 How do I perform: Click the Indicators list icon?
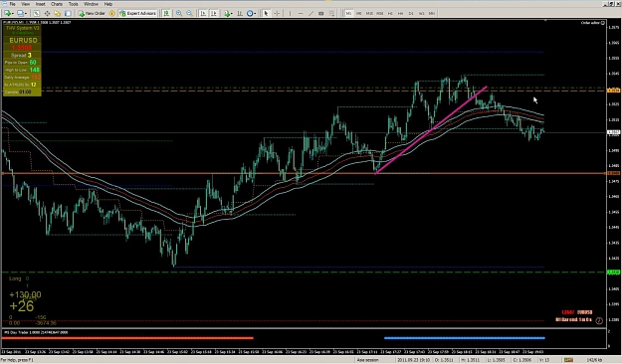click(227, 14)
